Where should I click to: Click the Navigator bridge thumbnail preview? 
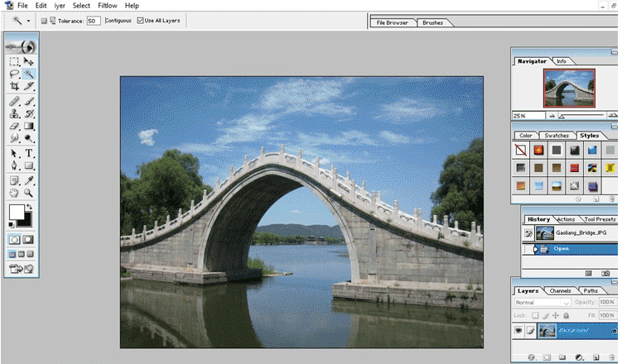(569, 88)
